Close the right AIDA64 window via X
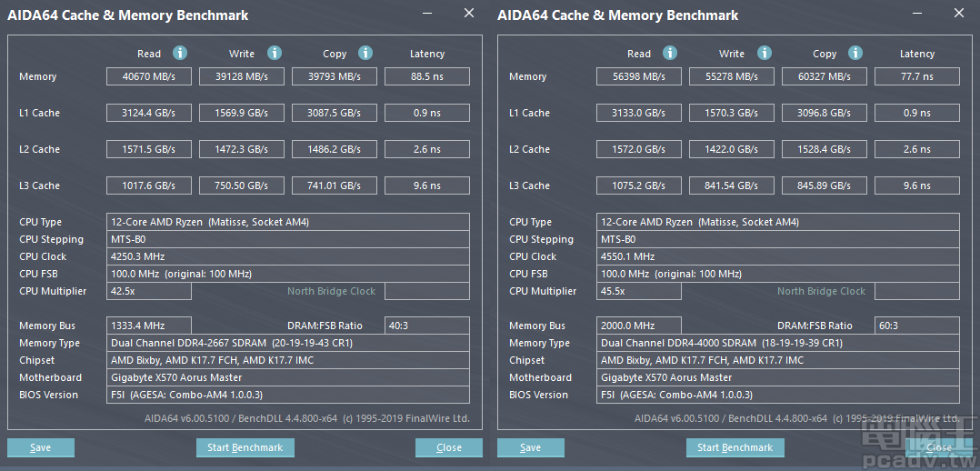Viewport: 980px width, 471px height. [959, 13]
